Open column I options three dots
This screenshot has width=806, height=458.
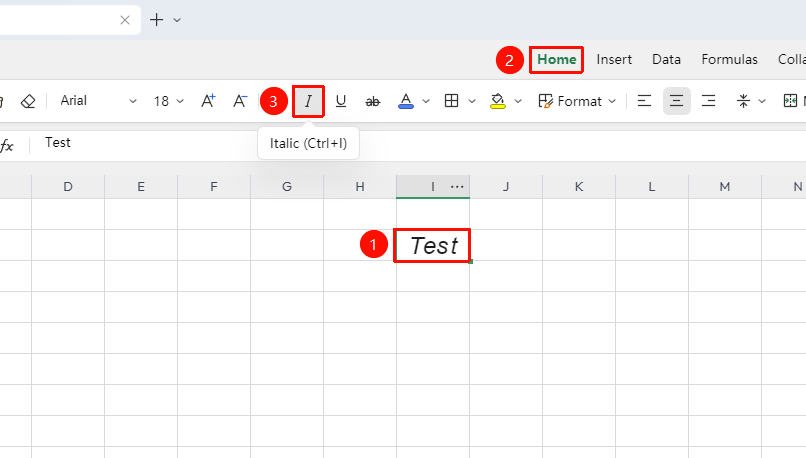tap(457, 187)
